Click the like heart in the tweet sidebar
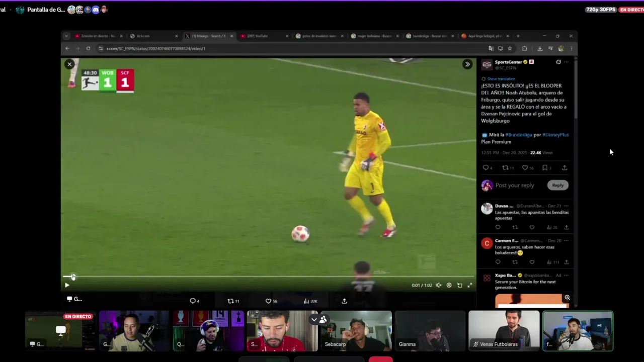644x362 pixels. point(525,167)
